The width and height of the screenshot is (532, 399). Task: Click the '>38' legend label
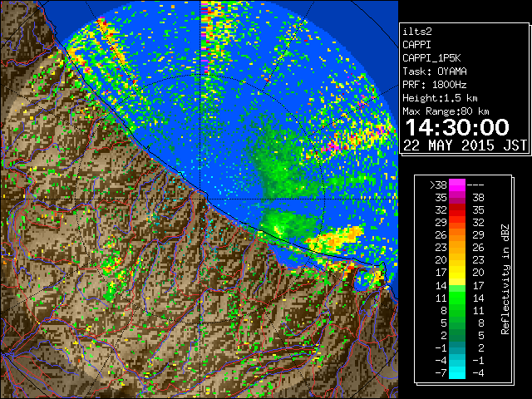click(x=438, y=185)
